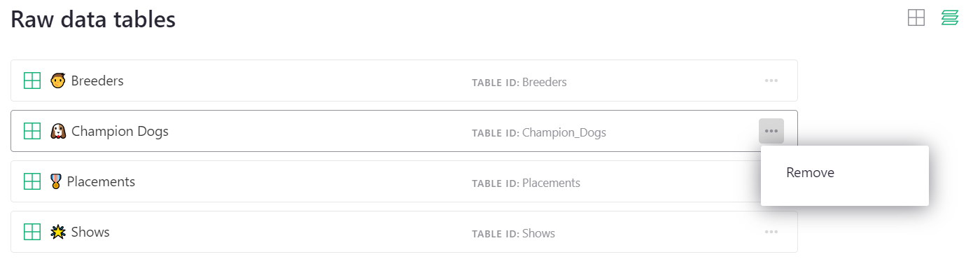Click the Champion_Dogs table ID text
This screenshot has height=271, width=980.
pyautogui.click(x=564, y=132)
